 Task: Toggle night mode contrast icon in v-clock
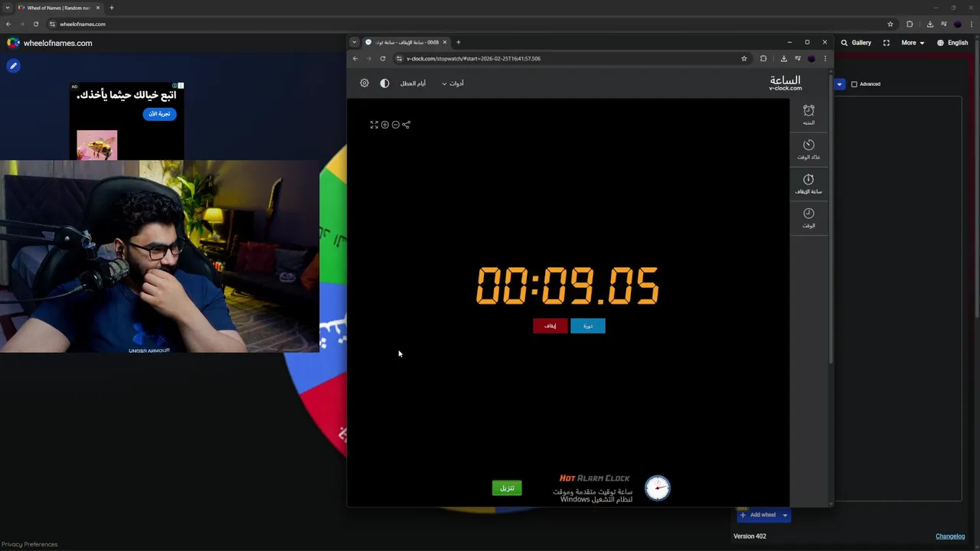pos(384,83)
